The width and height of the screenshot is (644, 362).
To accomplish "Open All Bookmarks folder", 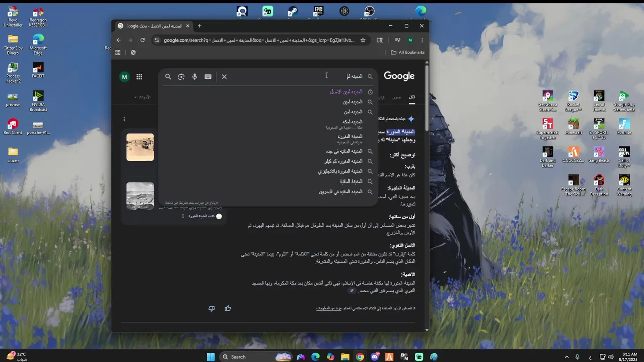I will tap(408, 52).
